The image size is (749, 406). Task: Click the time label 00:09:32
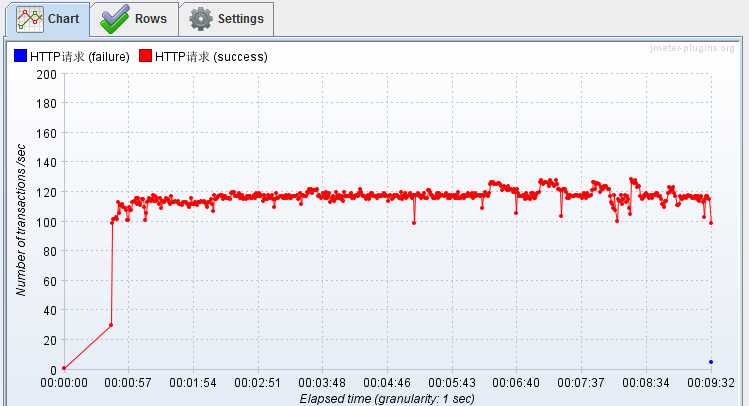711,383
